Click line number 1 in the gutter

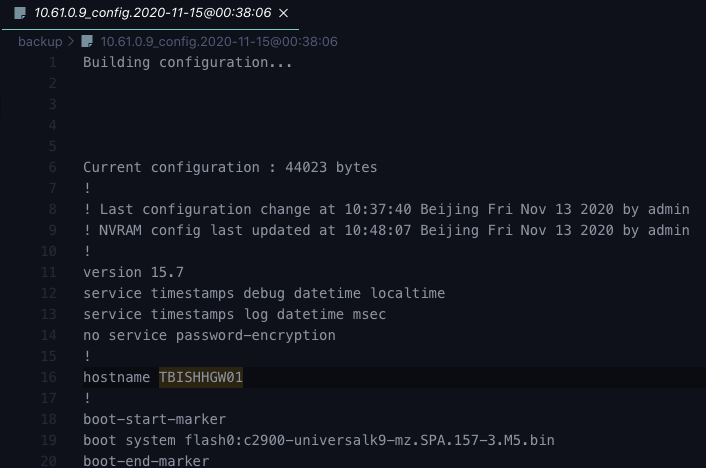click(x=52, y=63)
